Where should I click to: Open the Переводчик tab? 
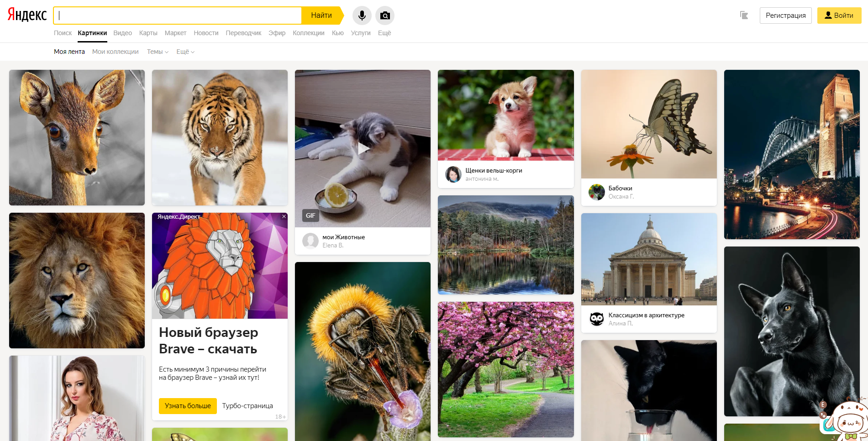coord(243,33)
